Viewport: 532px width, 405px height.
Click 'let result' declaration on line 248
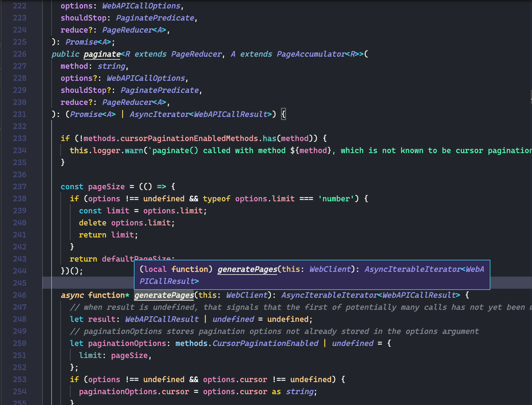tap(93, 319)
